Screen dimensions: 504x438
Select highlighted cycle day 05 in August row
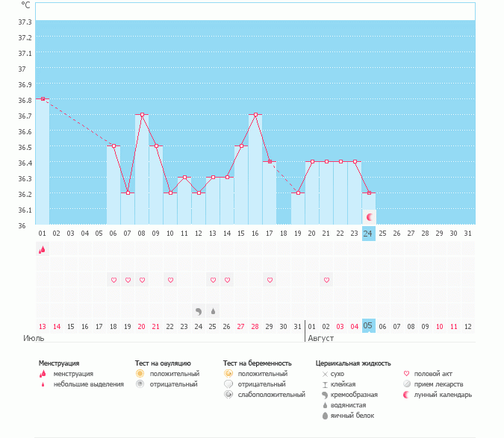(x=368, y=326)
